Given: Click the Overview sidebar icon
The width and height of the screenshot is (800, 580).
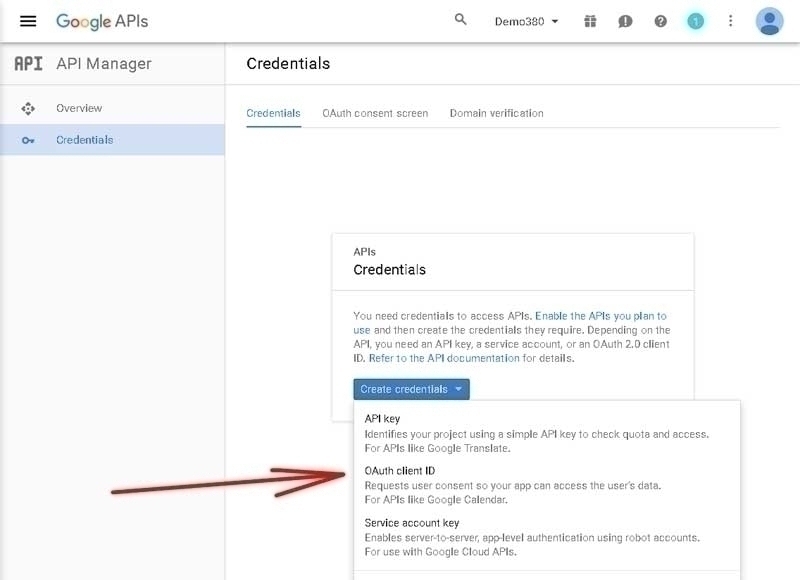Looking at the screenshot, I should [28, 109].
